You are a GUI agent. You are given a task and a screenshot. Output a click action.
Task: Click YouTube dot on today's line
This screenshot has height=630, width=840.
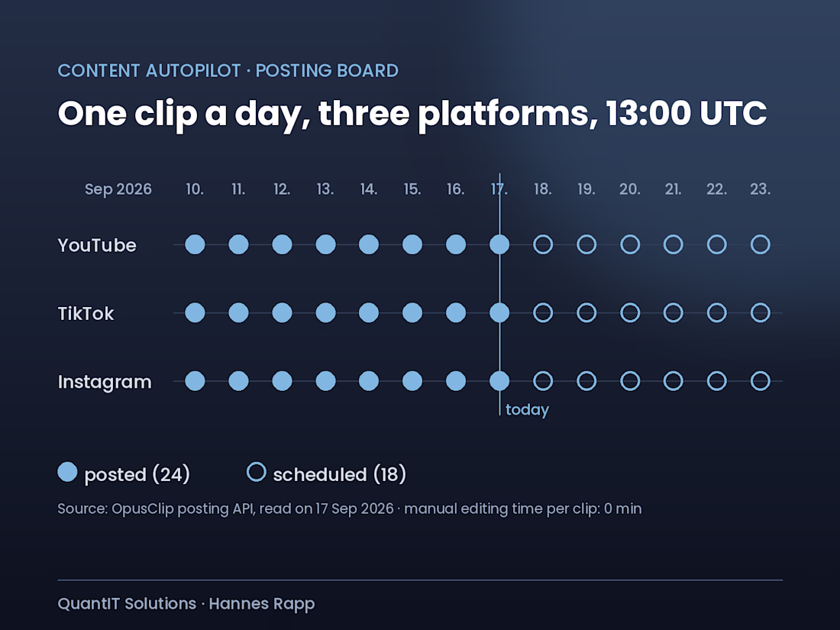pos(499,244)
